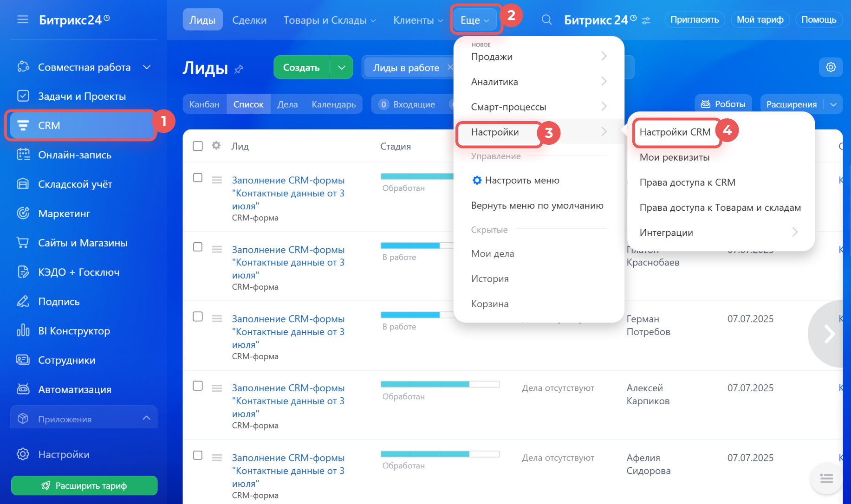Click the sliders icon next to Битрикс 24 title
This screenshot has height=504, width=851.
646,20
